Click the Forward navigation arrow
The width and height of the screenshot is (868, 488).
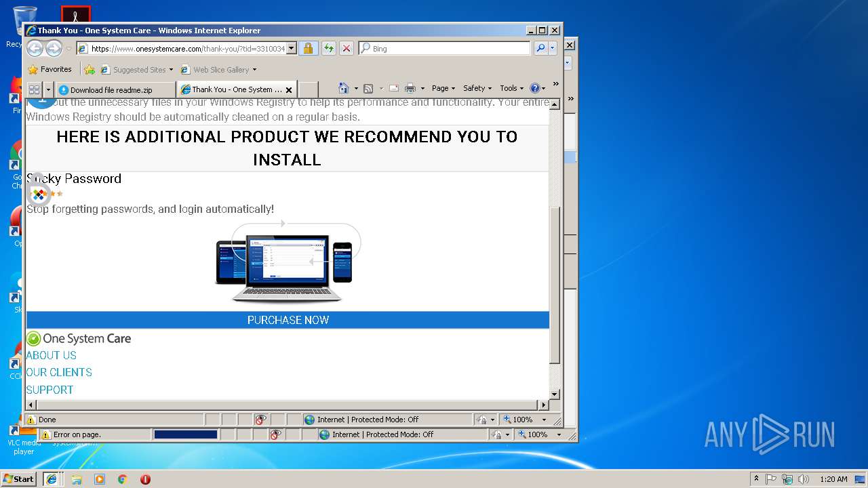pyautogui.click(x=54, y=48)
